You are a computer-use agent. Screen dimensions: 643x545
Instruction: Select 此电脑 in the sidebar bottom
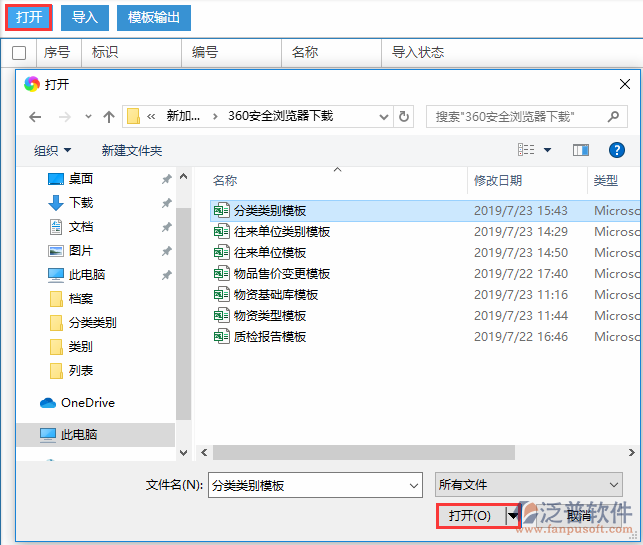(79, 435)
